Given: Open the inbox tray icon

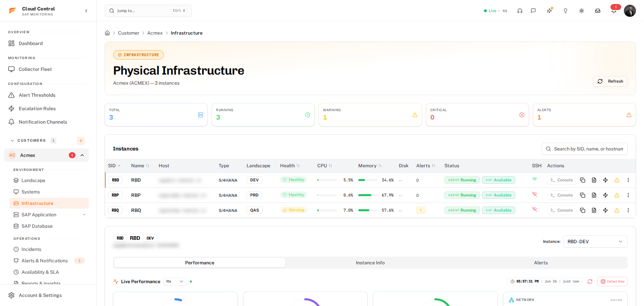Looking at the screenshot, I should pos(598,11).
